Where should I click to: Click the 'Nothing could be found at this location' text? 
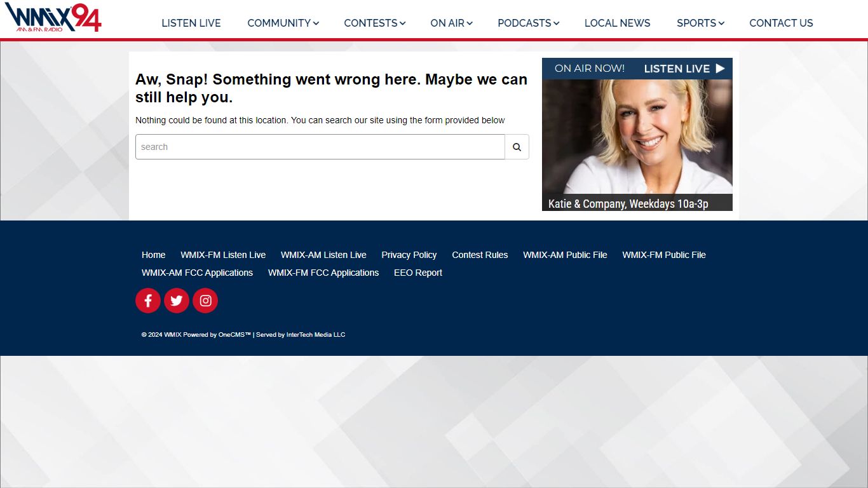(x=320, y=120)
